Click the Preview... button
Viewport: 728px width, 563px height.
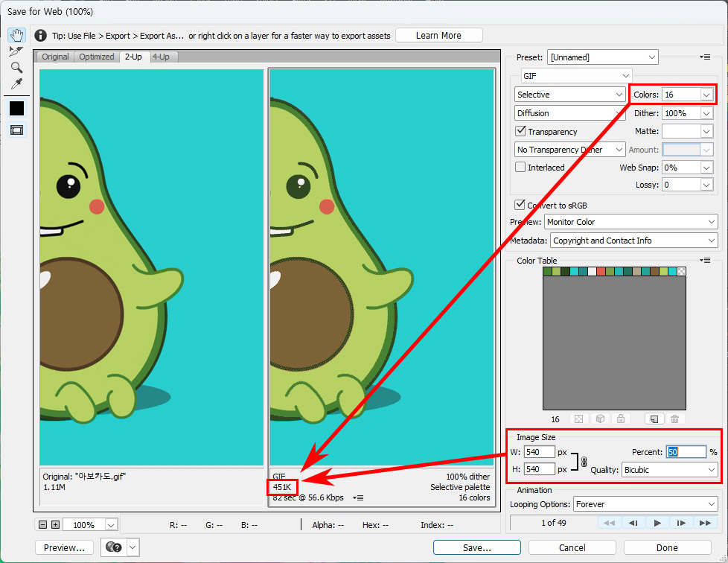click(64, 547)
